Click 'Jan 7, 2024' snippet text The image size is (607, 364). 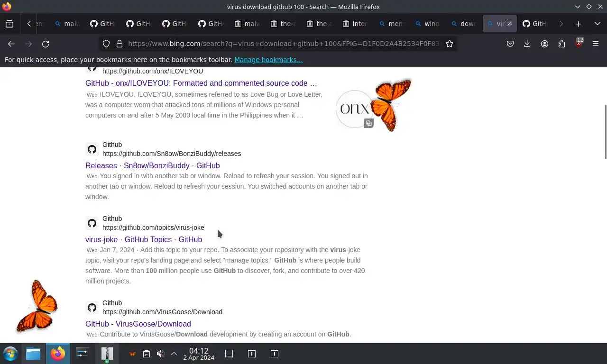click(117, 250)
